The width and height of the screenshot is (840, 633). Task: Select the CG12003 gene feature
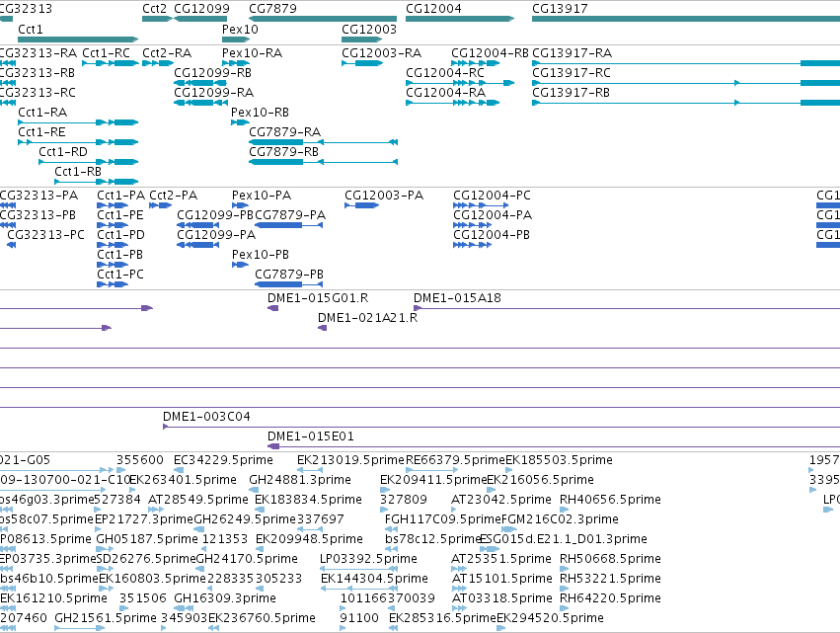coord(362,40)
